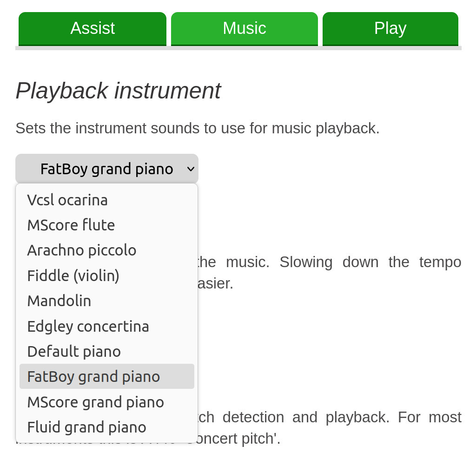Click the Playback instrument heading
Viewport: 476px width, 459px height.
point(118,91)
